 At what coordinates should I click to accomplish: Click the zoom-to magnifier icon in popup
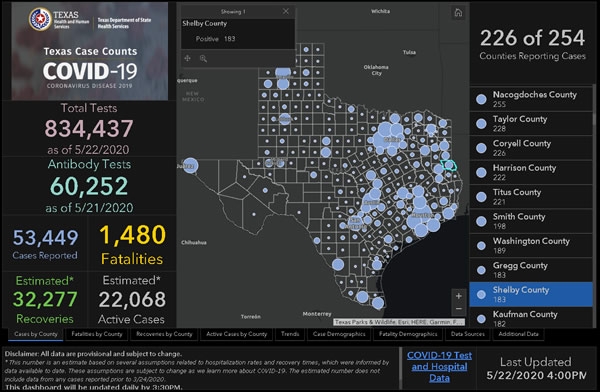pyautogui.click(x=203, y=59)
